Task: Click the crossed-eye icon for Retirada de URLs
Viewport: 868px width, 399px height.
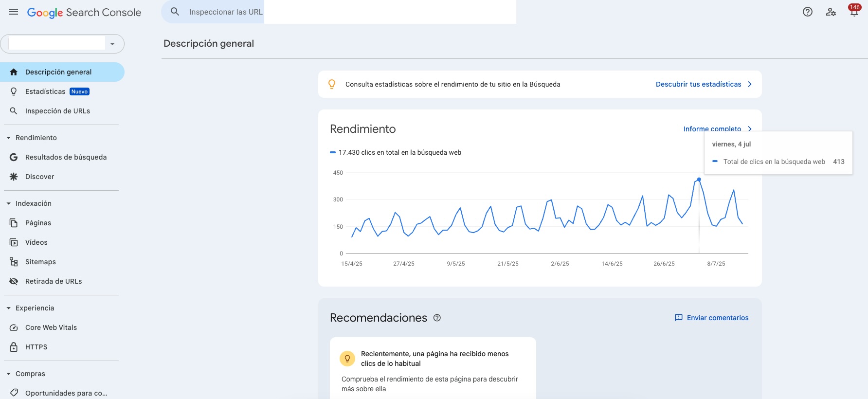Action: click(14, 281)
